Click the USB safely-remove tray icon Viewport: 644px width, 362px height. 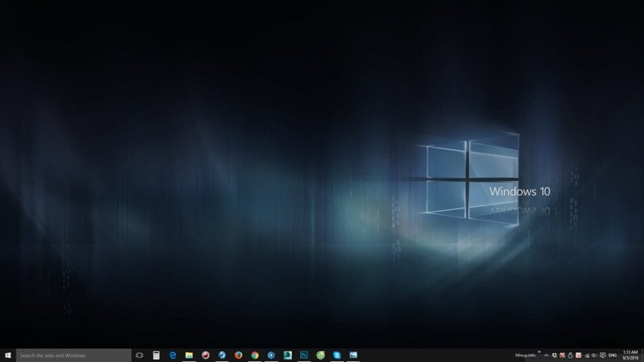click(570, 356)
